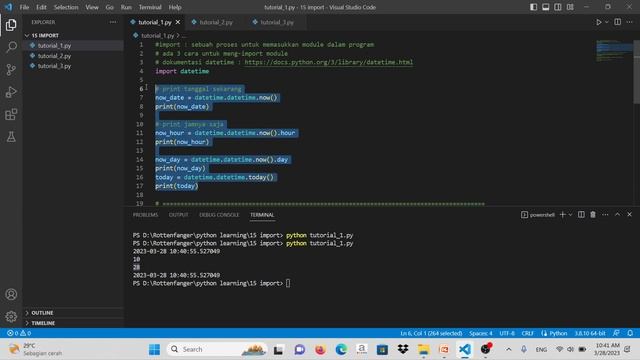640x360 pixels.
Task: Select language mode Python in status bar
Action: [x=558, y=333]
